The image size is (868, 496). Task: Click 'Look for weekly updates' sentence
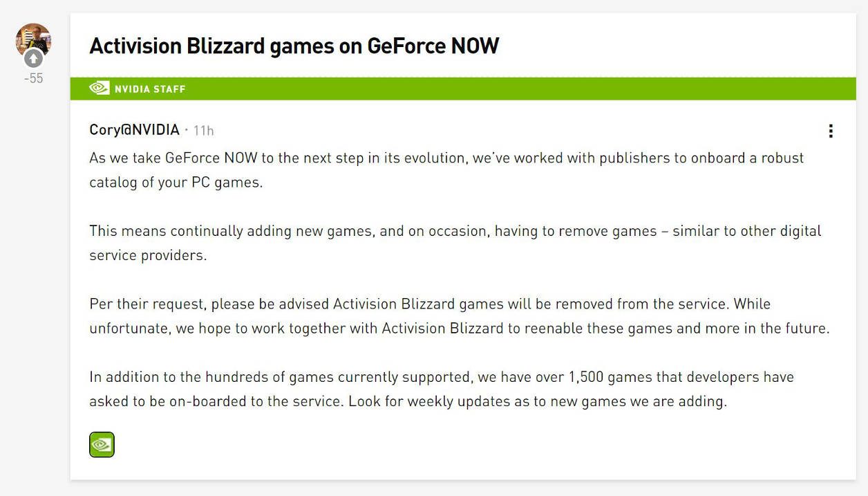538,402
